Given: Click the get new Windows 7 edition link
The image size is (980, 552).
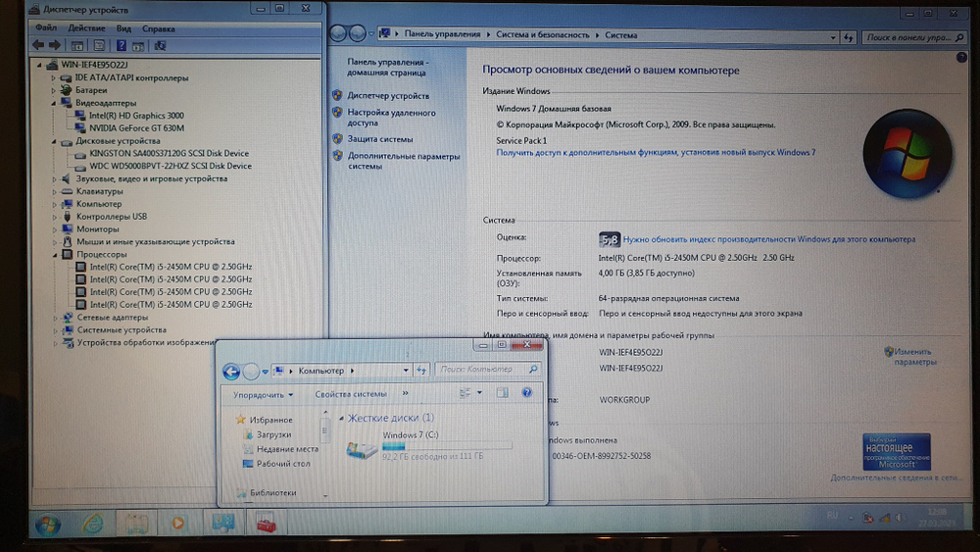Looking at the screenshot, I should click(656, 153).
